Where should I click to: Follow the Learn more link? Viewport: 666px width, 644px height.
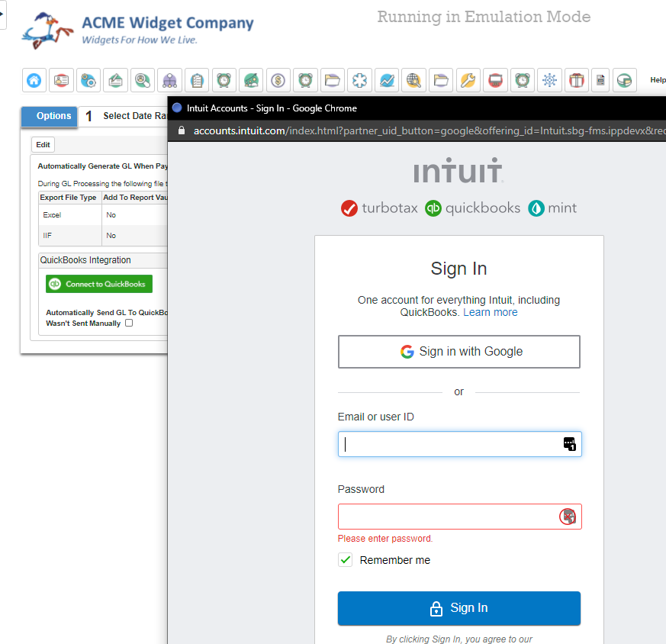point(491,312)
